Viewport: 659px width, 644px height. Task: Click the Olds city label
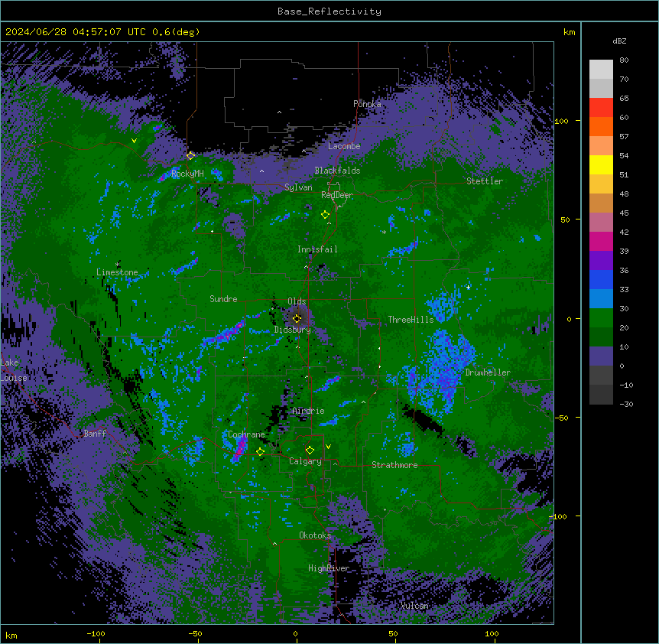[x=297, y=301]
